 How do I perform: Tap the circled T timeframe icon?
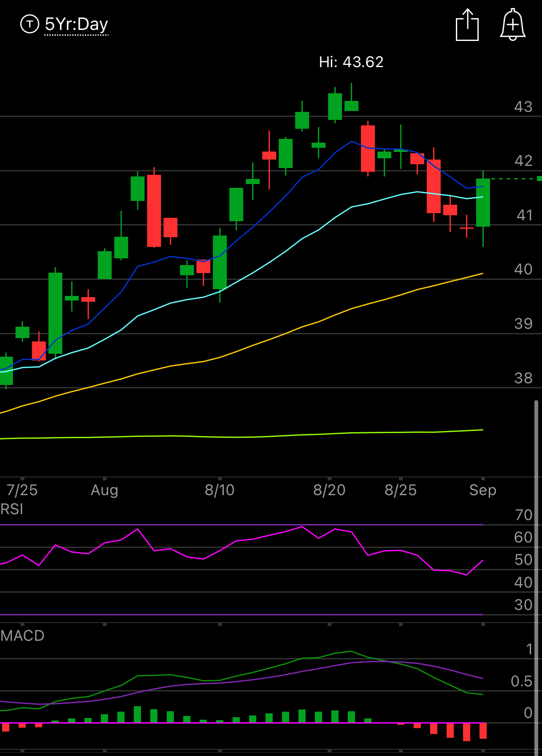click(x=30, y=24)
